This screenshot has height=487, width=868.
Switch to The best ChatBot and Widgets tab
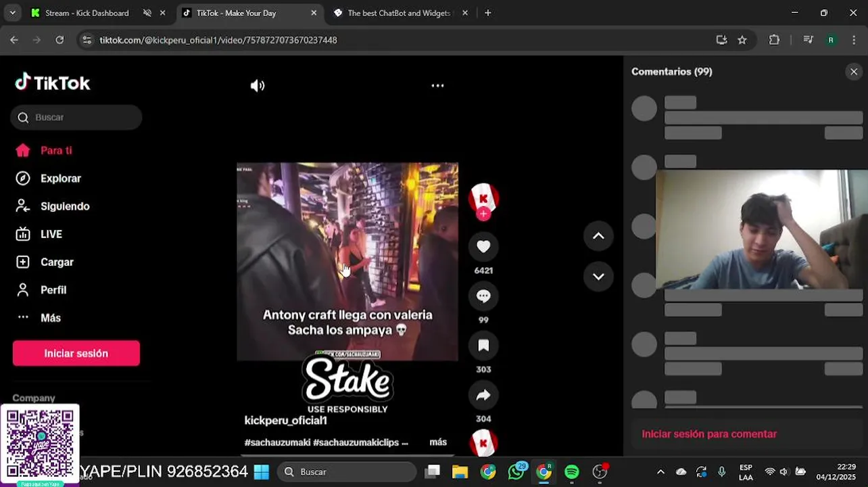tap(398, 13)
